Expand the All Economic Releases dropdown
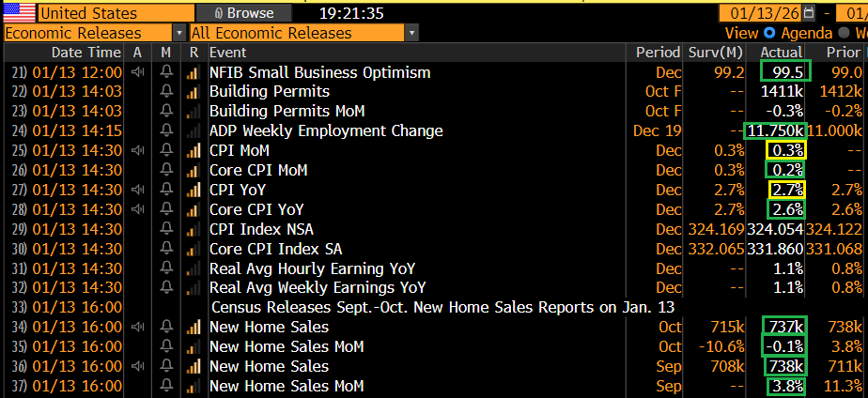The image size is (868, 398). 303,33
